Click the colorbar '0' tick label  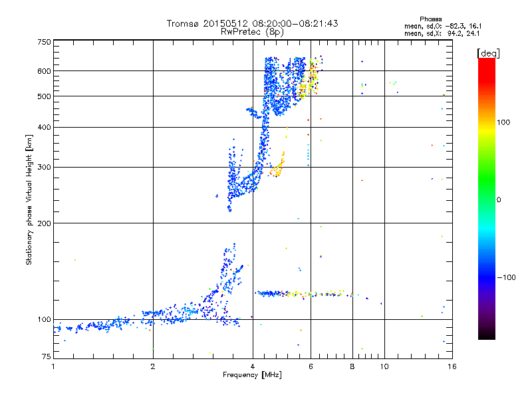(499, 200)
